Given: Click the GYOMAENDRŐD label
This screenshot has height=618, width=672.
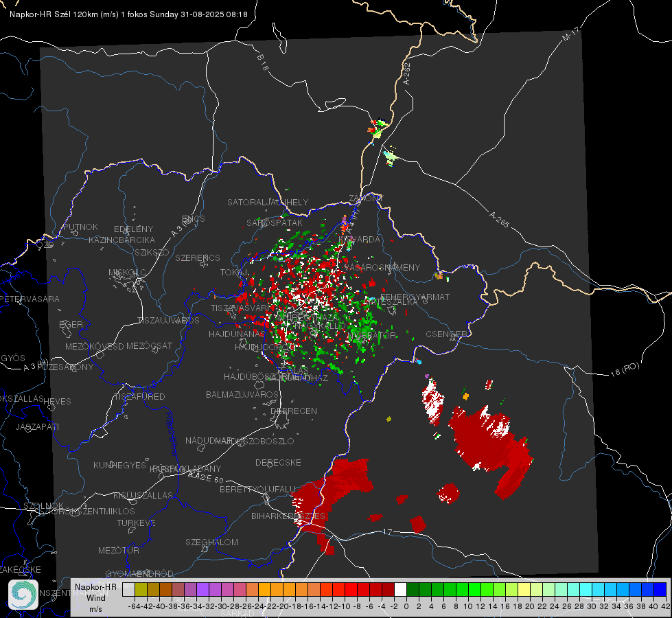Looking at the screenshot, I should point(139,573).
